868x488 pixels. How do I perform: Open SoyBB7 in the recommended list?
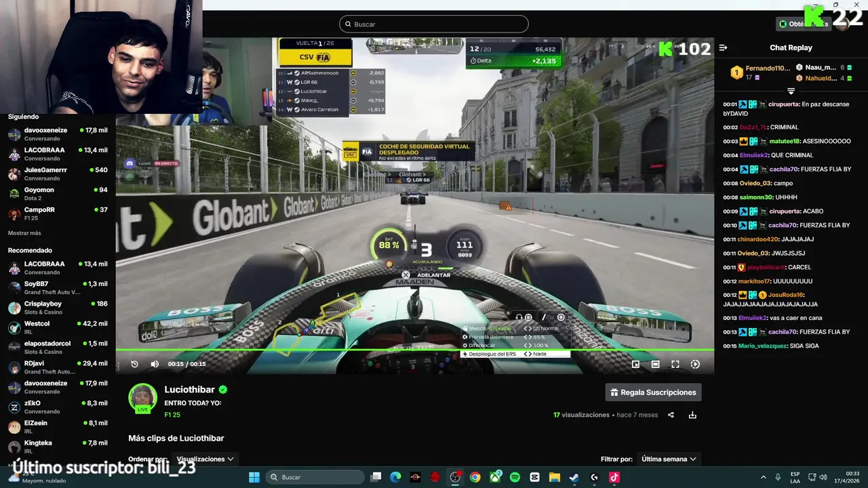[x=58, y=287]
